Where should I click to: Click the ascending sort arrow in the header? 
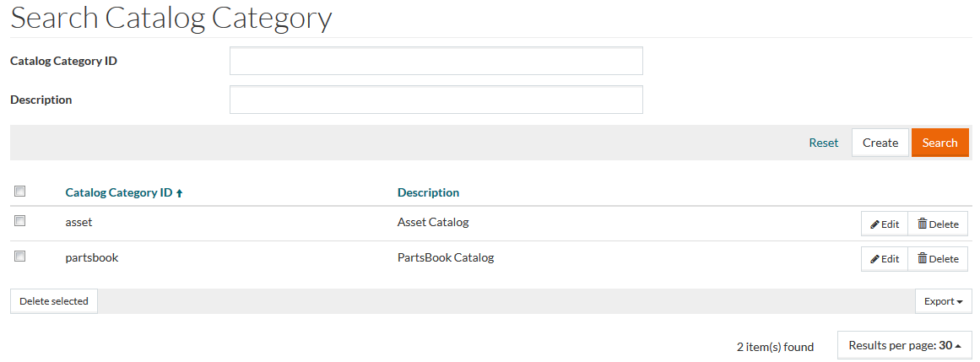coord(179,193)
